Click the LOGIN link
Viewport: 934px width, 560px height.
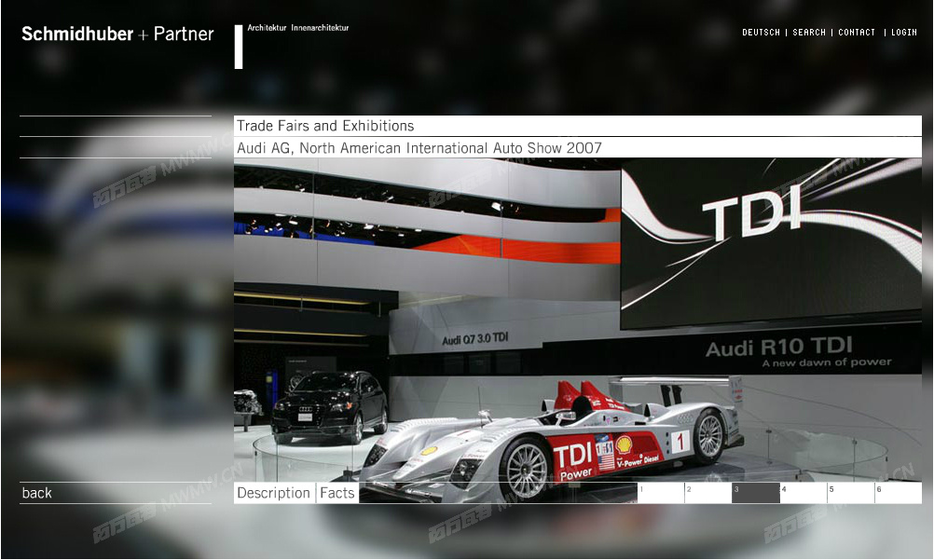(903, 33)
